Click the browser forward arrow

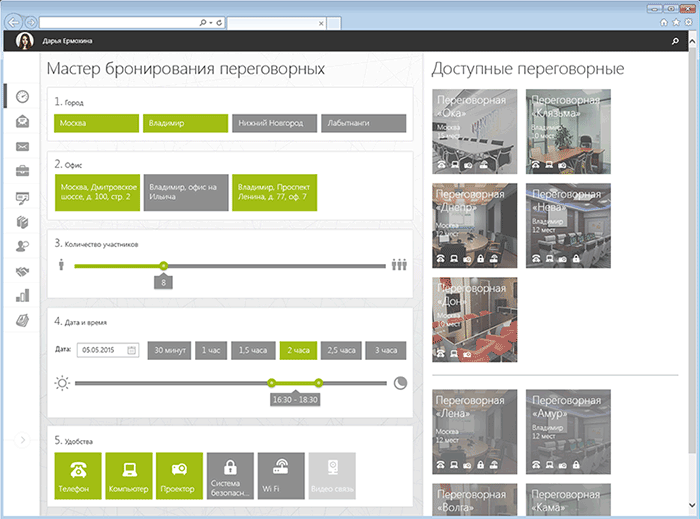31,22
